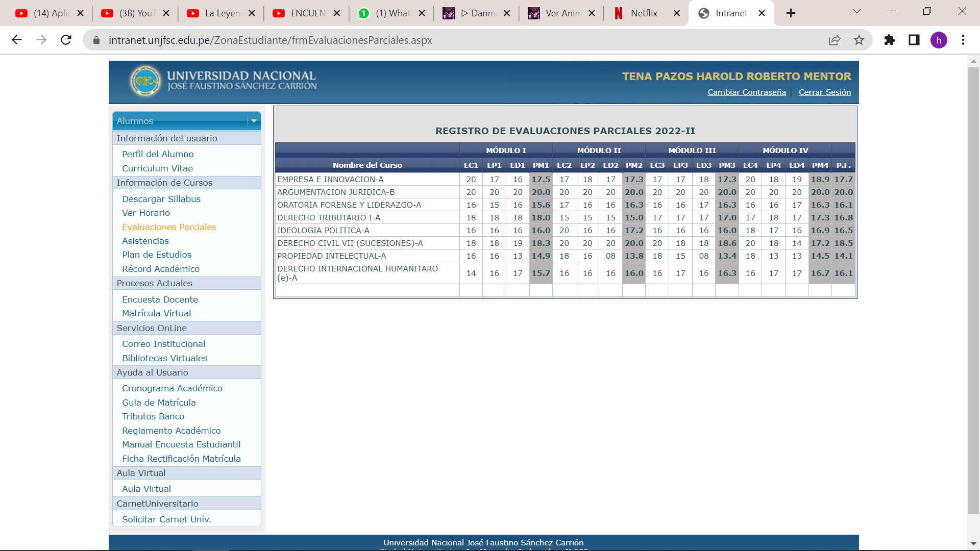
Task: Open Récord Académico in sidebar
Action: (160, 269)
